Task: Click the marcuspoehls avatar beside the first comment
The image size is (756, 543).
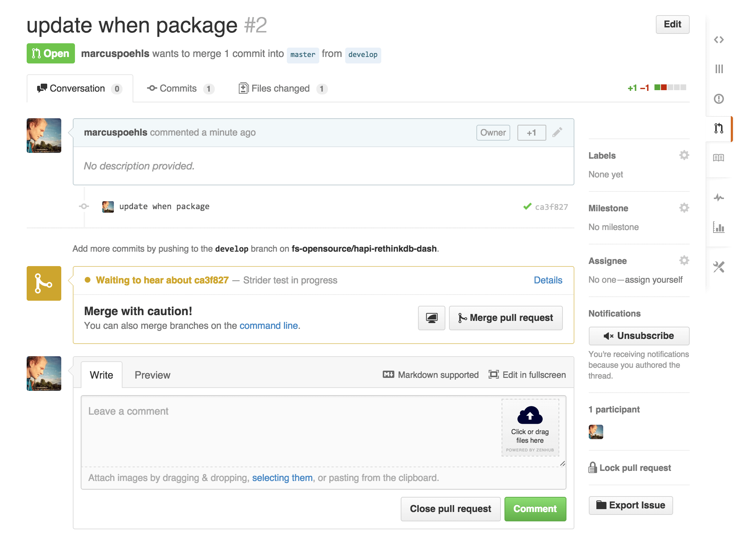Action: [44, 136]
